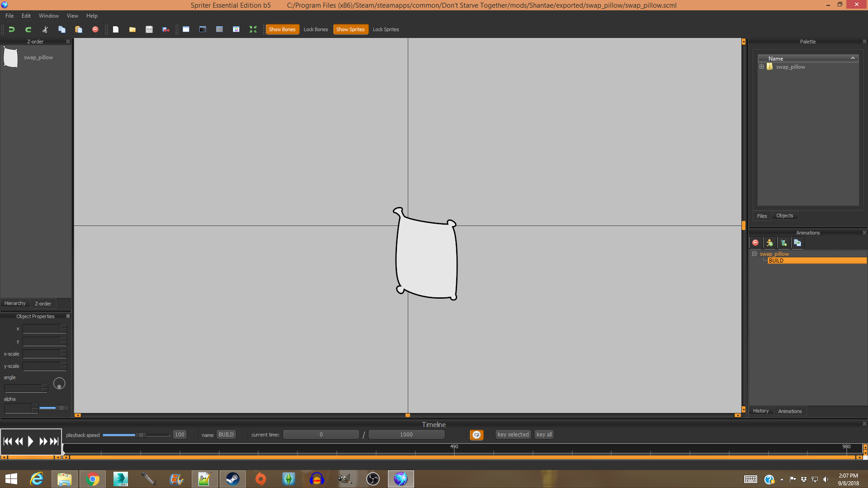
Task: Click the key all button
Action: 544,435
